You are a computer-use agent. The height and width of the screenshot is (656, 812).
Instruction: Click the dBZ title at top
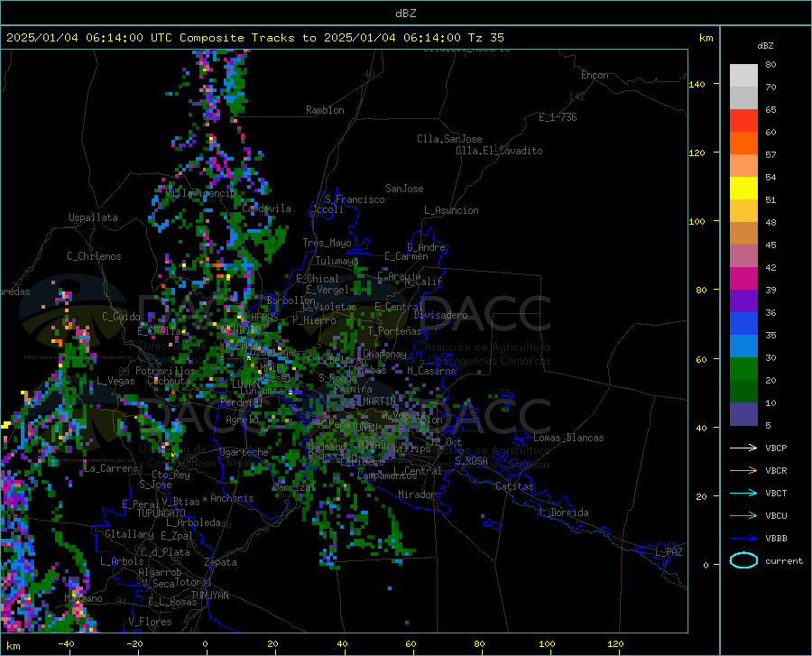405,14
